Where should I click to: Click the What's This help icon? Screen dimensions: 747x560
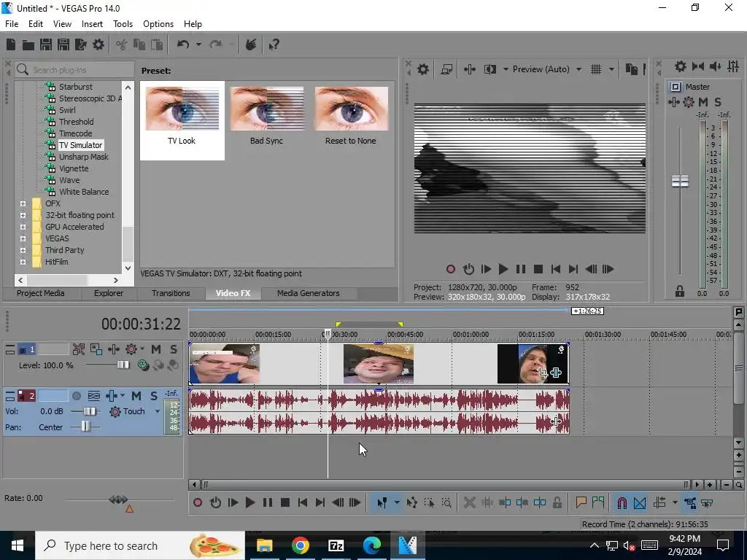point(274,44)
